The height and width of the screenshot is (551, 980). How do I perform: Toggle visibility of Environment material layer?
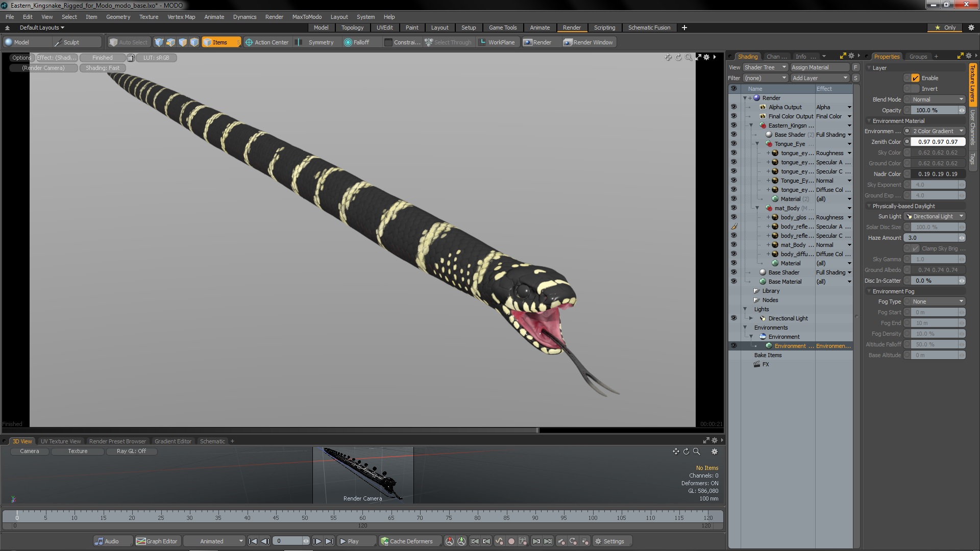point(733,346)
